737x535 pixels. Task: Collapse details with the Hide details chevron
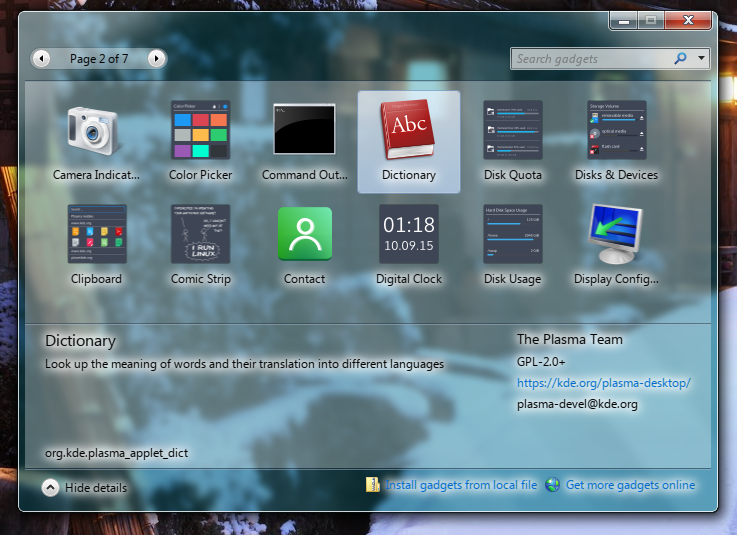pyautogui.click(x=50, y=488)
